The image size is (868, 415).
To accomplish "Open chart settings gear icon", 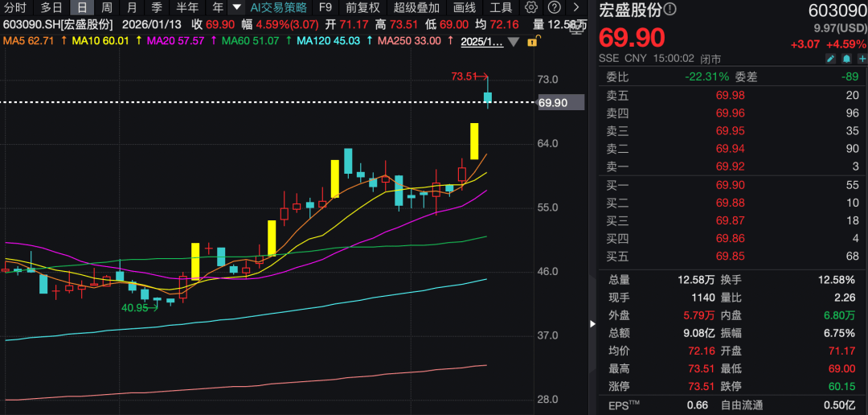I will [x=531, y=7].
